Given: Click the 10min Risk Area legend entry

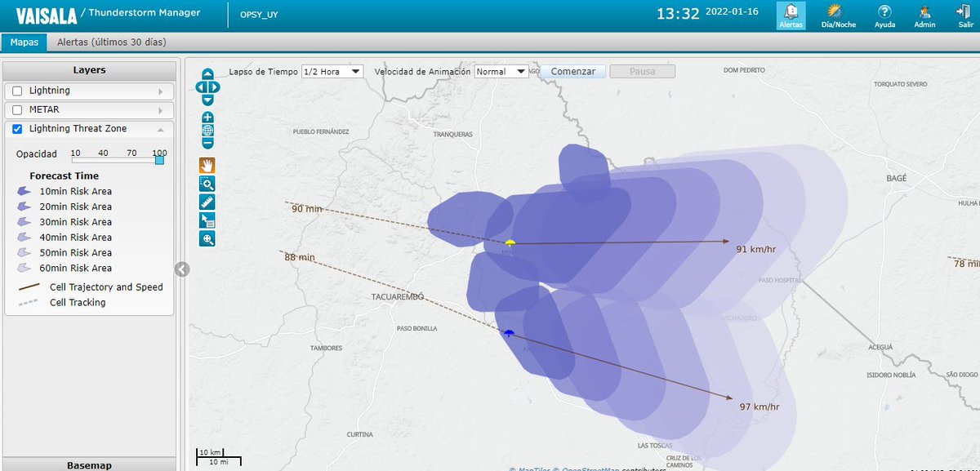Looking at the screenshot, I should pyautogui.click(x=65, y=191).
